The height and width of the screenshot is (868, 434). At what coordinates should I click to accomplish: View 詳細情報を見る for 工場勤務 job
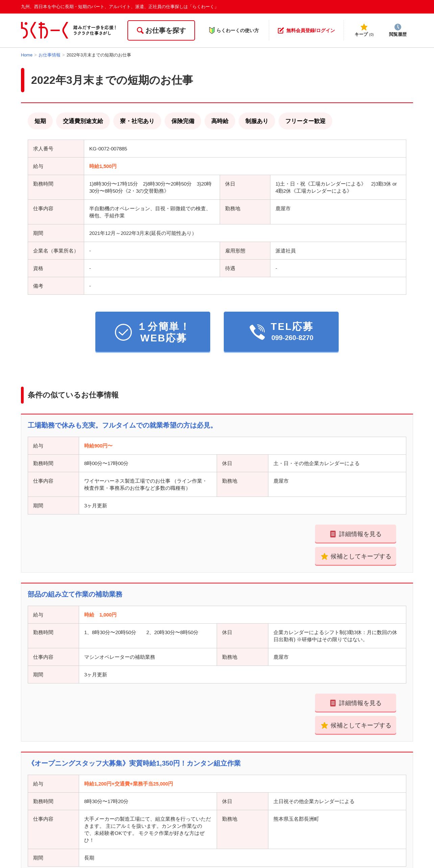point(356,534)
